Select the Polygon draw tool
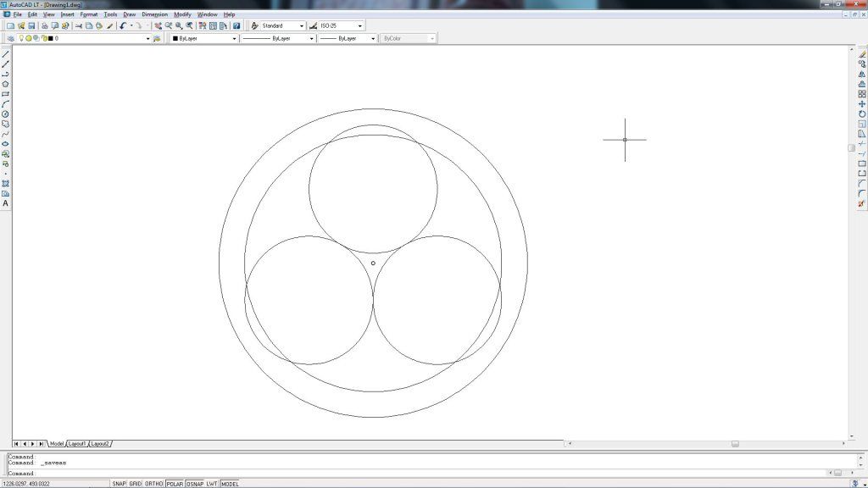Viewport: 868px width, 488px height. pos(6,84)
